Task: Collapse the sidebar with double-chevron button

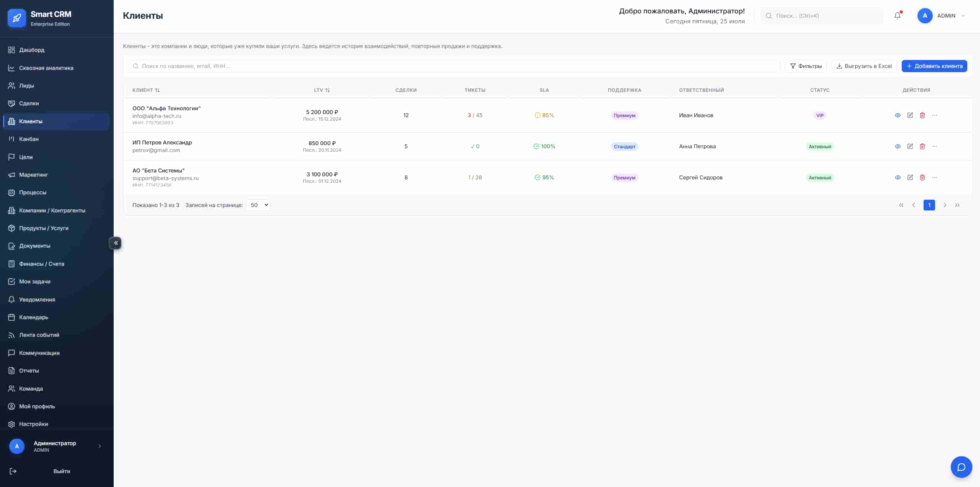Action: pos(116,243)
